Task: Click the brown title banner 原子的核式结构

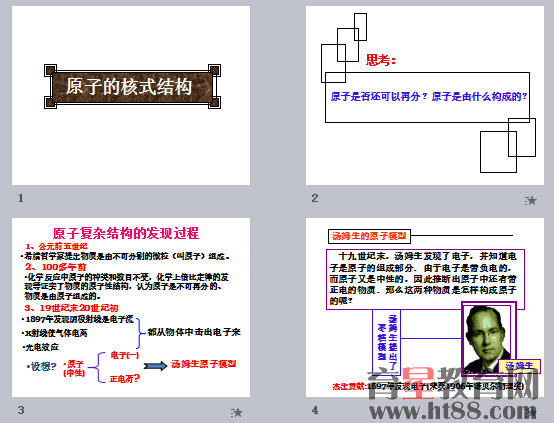Action: pyautogui.click(x=132, y=86)
